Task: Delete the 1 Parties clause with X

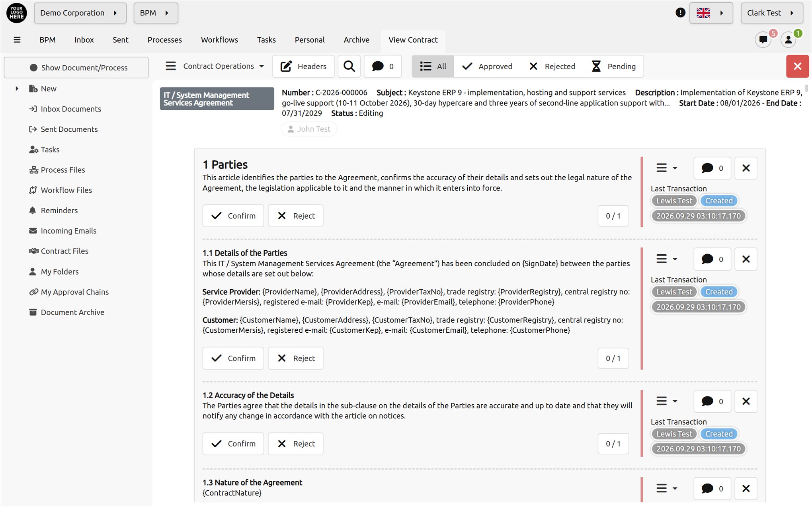Action: click(x=746, y=168)
